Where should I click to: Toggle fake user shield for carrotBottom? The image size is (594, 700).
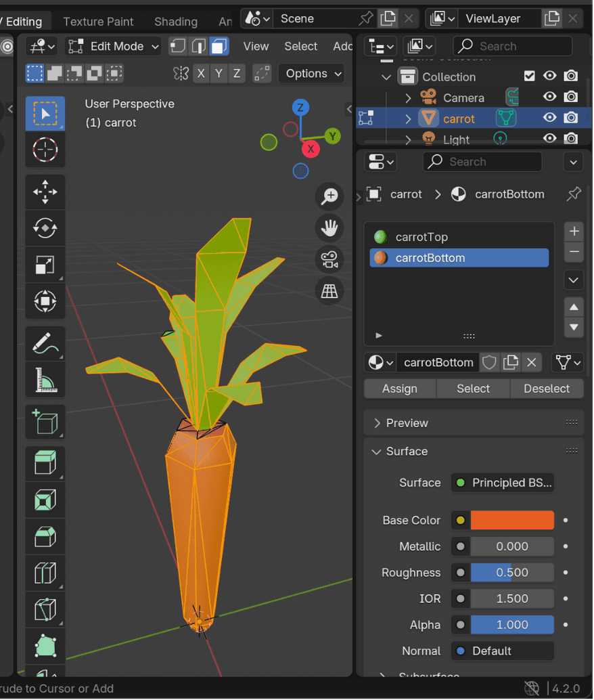point(489,362)
